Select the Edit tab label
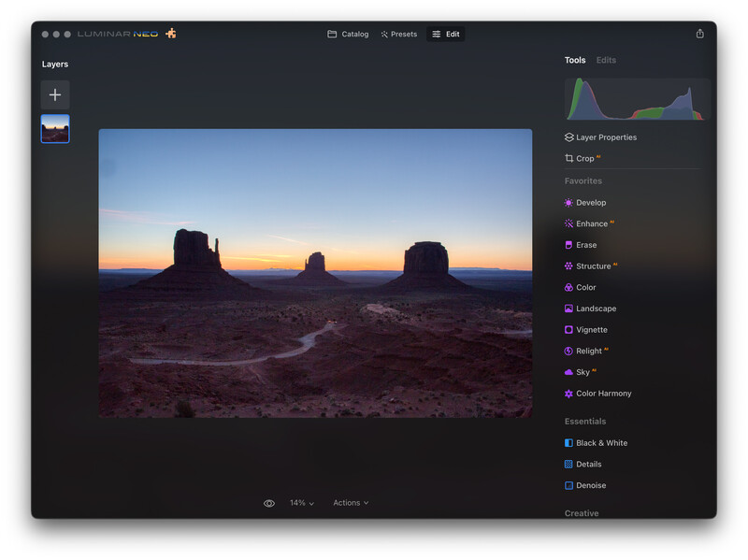 pyautogui.click(x=453, y=35)
